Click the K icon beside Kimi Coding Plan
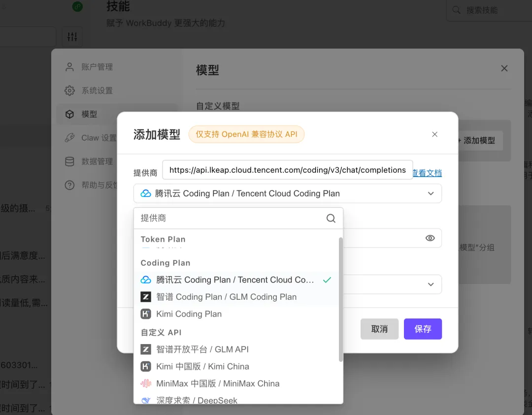 (146, 314)
